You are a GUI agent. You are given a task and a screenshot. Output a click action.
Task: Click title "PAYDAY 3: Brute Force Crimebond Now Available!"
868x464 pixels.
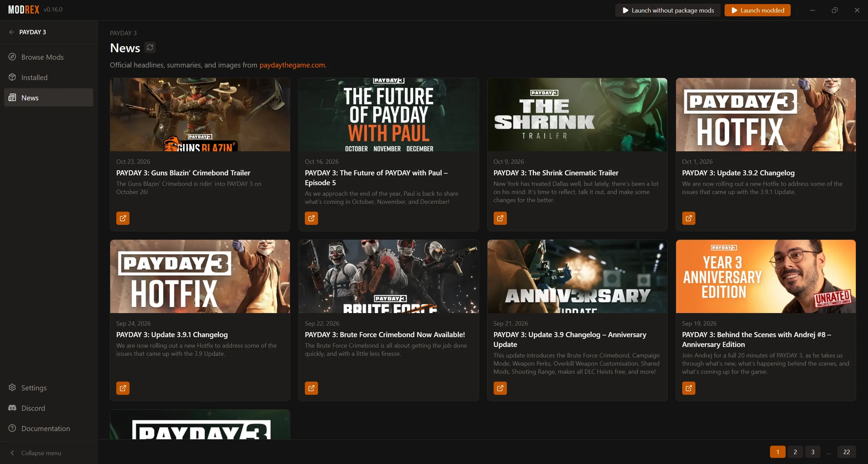tap(385, 334)
